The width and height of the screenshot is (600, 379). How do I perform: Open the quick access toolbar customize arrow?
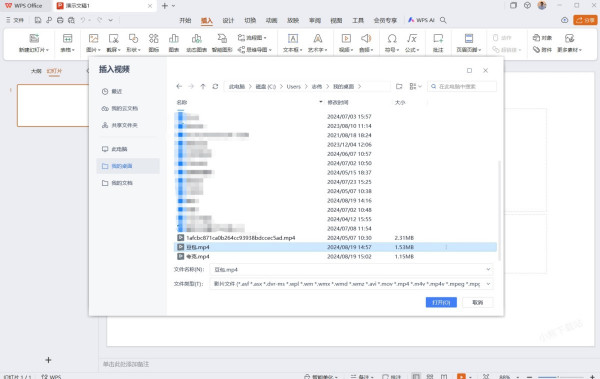pyautogui.click(x=111, y=20)
